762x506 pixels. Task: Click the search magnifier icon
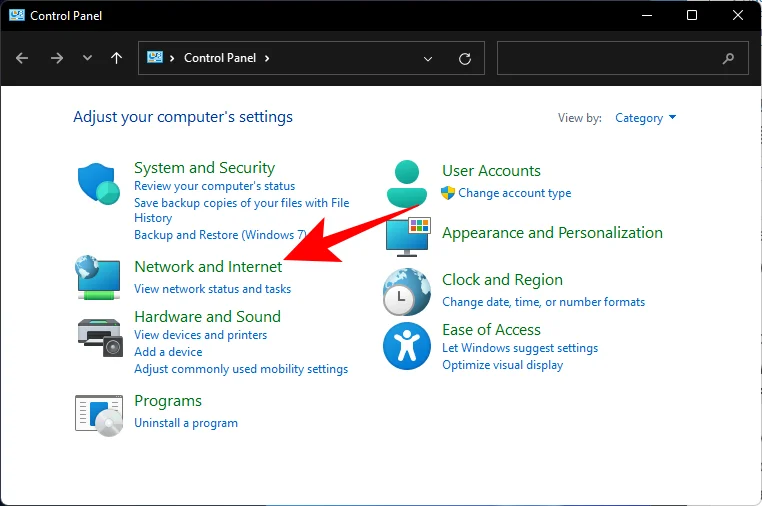[x=728, y=59]
